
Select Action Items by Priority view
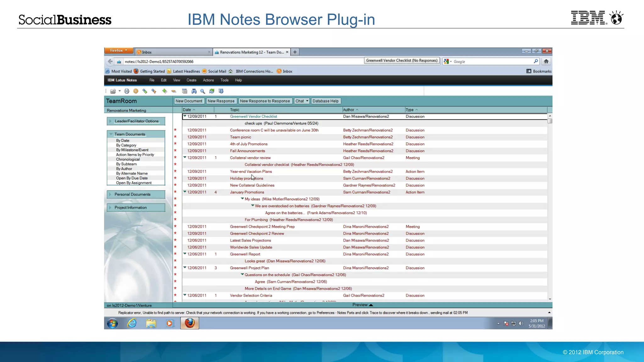coord(135,155)
